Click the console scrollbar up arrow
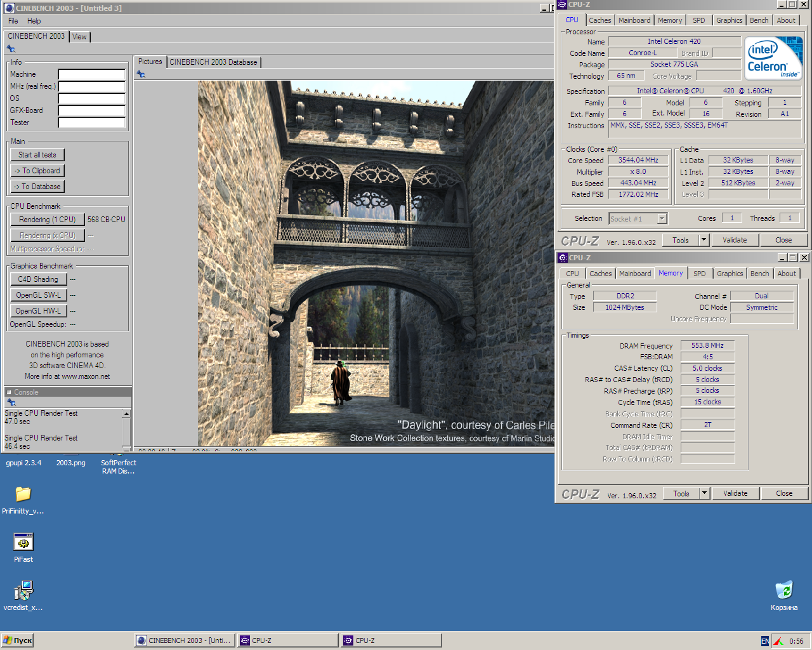 (126, 413)
